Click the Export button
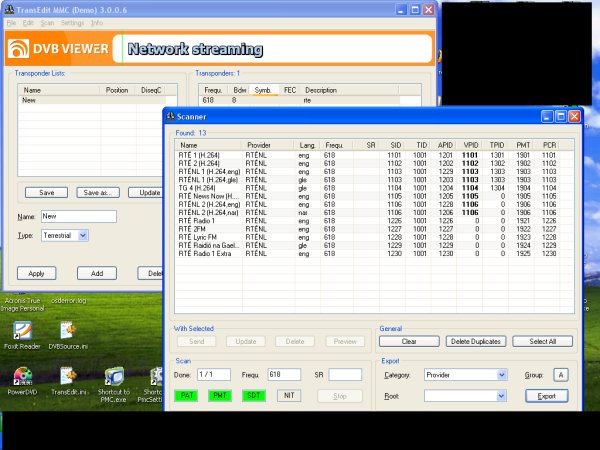This screenshot has height=450, width=600. point(546,396)
